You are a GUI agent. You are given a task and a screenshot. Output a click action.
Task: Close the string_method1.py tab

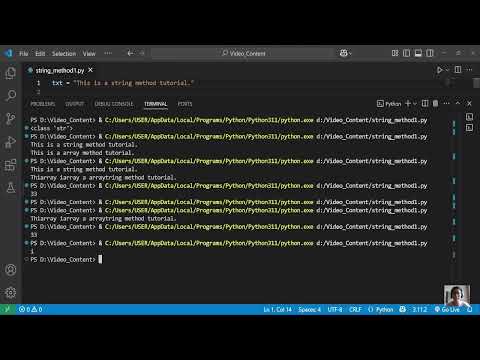point(90,70)
